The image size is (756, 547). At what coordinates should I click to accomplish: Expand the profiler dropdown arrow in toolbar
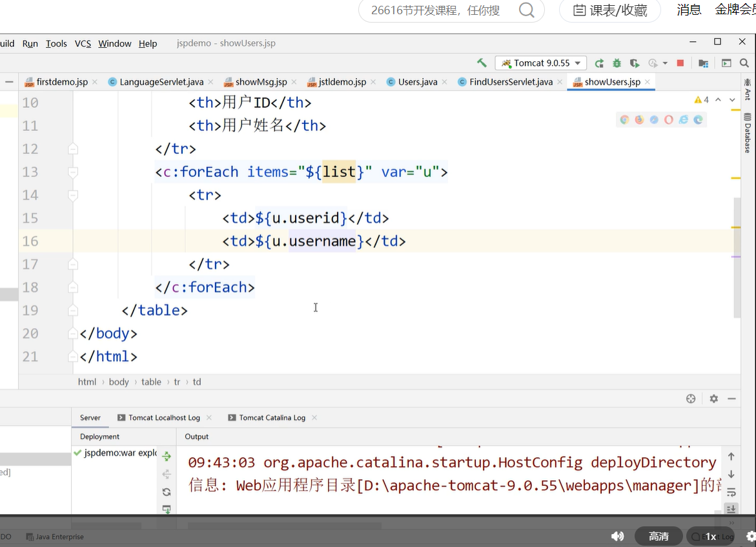coord(666,63)
